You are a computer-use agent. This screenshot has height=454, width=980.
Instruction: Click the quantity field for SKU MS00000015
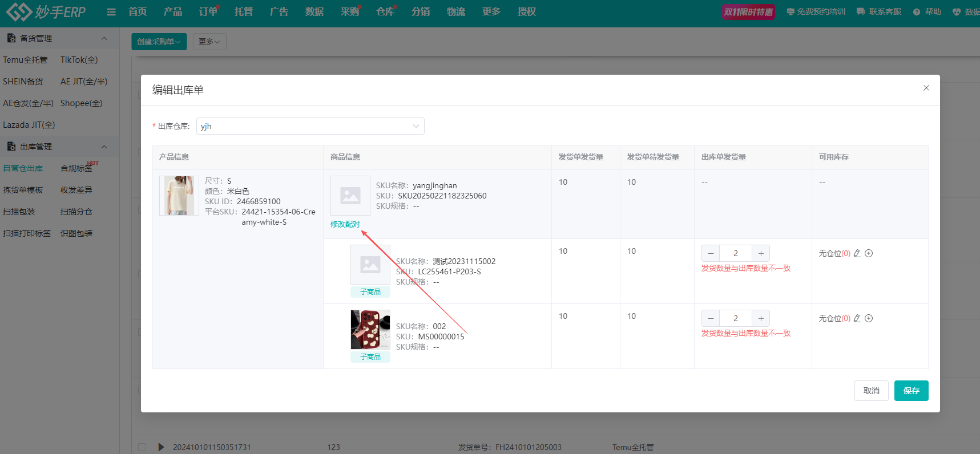(x=736, y=318)
